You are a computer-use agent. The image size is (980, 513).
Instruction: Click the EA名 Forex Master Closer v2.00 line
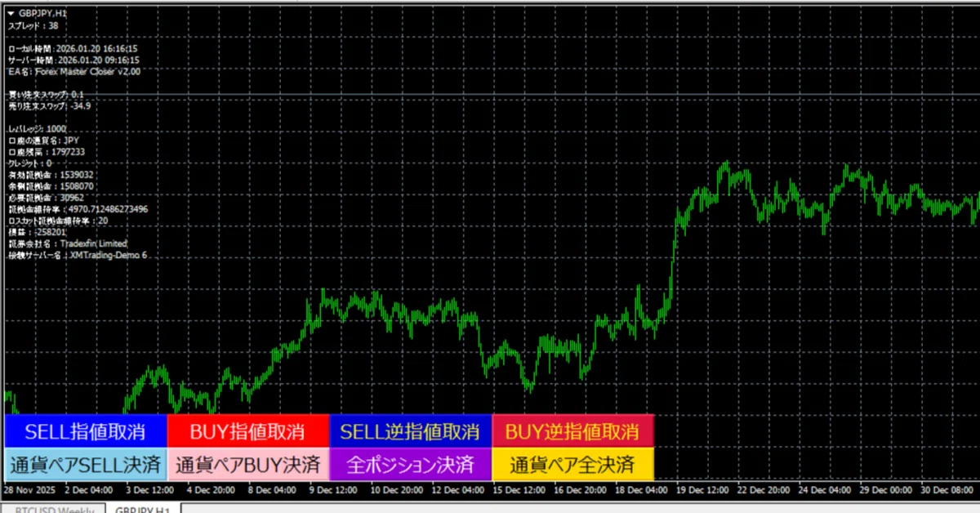point(73,71)
